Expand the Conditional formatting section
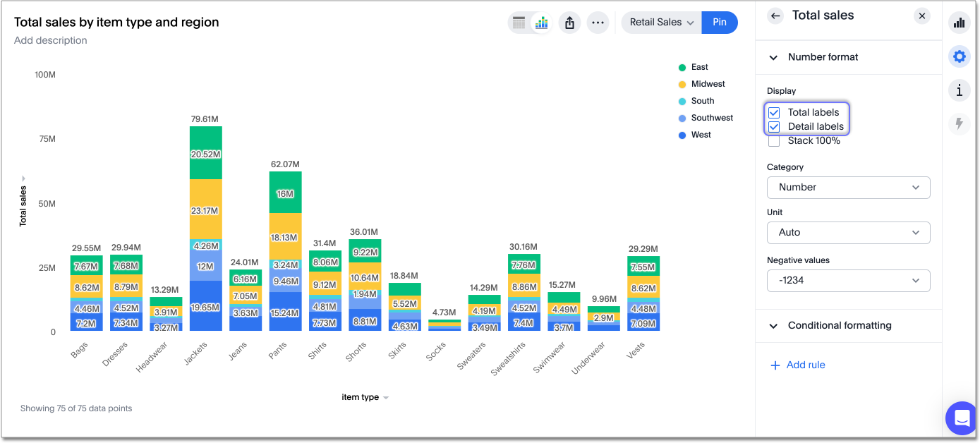980x443 pixels. (x=773, y=325)
